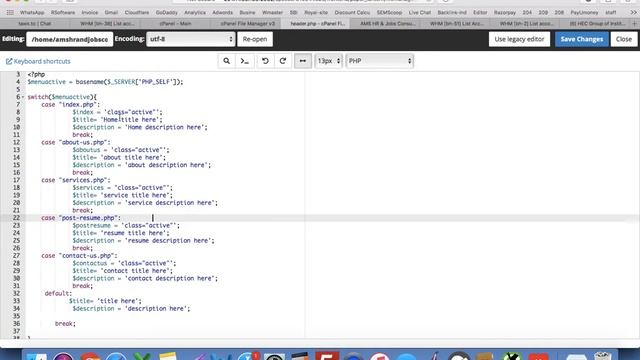
Task: Click the $menuactive = basename line
Action: [105, 82]
